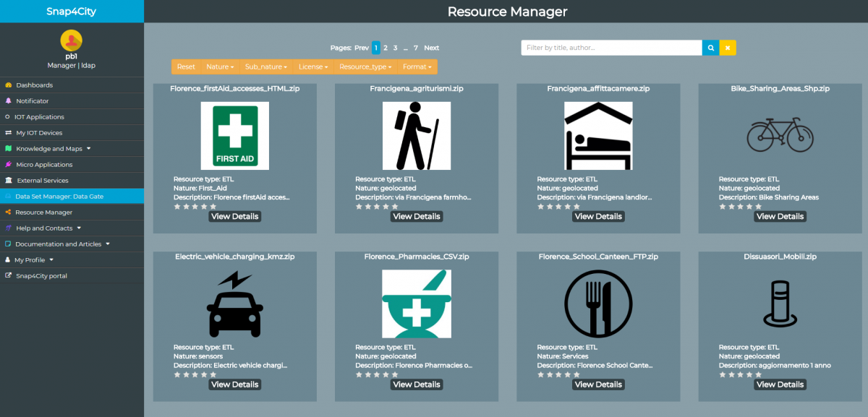The width and height of the screenshot is (868, 417).
Task: Open the Resource_type filter dropdown
Action: [x=365, y=66]
